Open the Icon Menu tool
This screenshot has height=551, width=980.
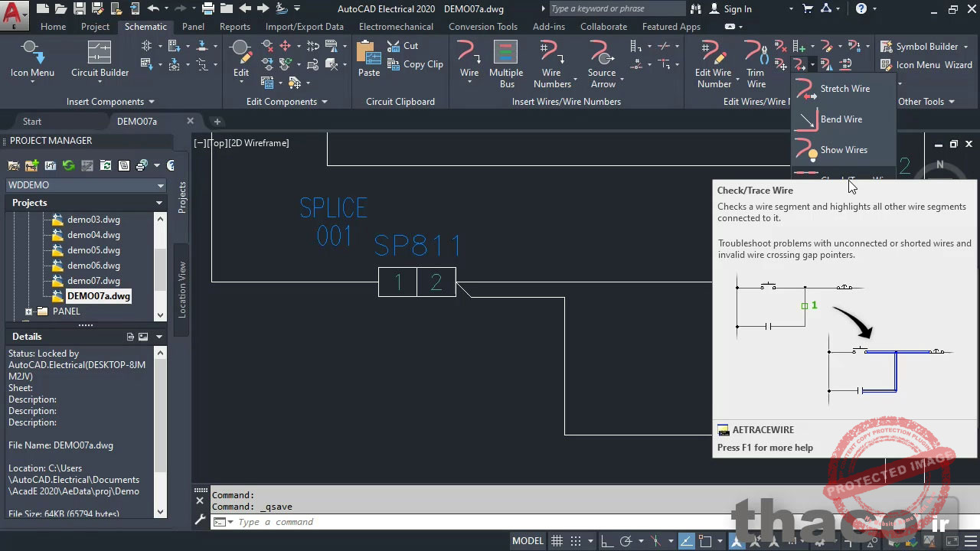coord(32,60)
